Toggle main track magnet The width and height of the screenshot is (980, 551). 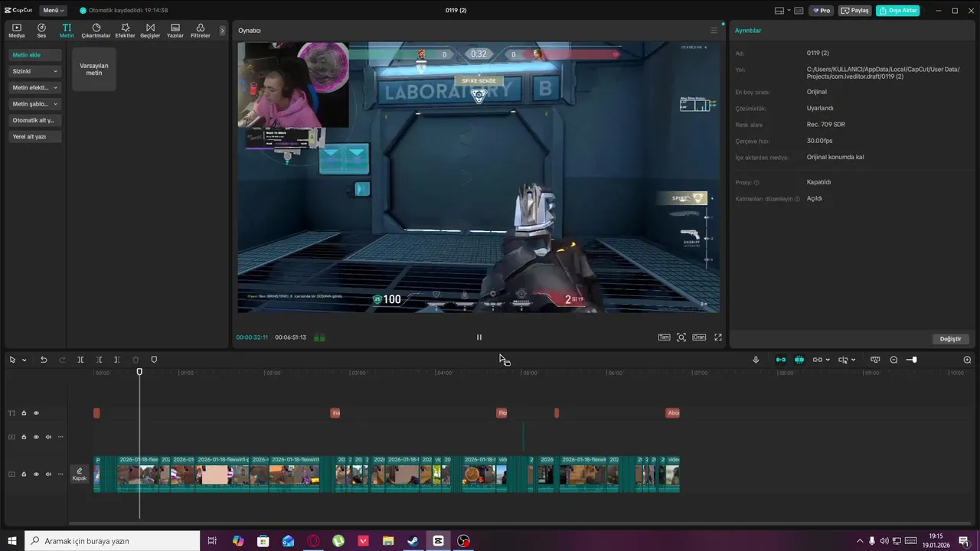coord(781,360)
